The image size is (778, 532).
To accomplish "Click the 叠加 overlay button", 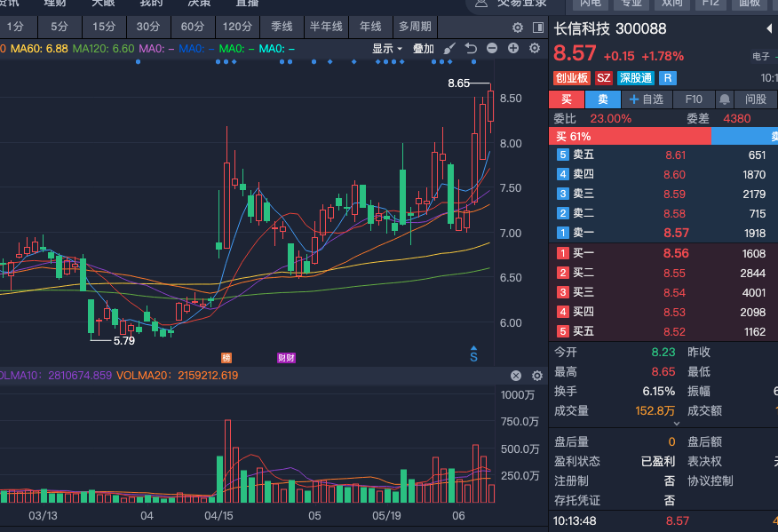I will click(x=424, y=49).
